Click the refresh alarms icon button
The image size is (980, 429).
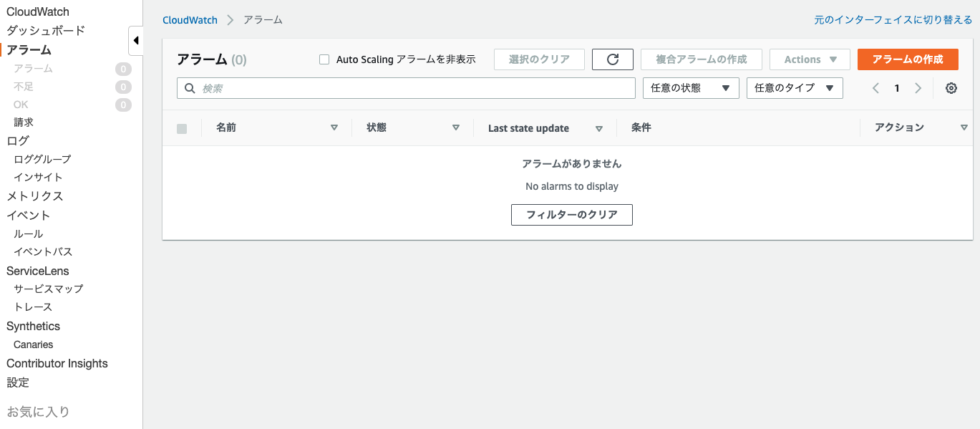[x=612, y=59]
